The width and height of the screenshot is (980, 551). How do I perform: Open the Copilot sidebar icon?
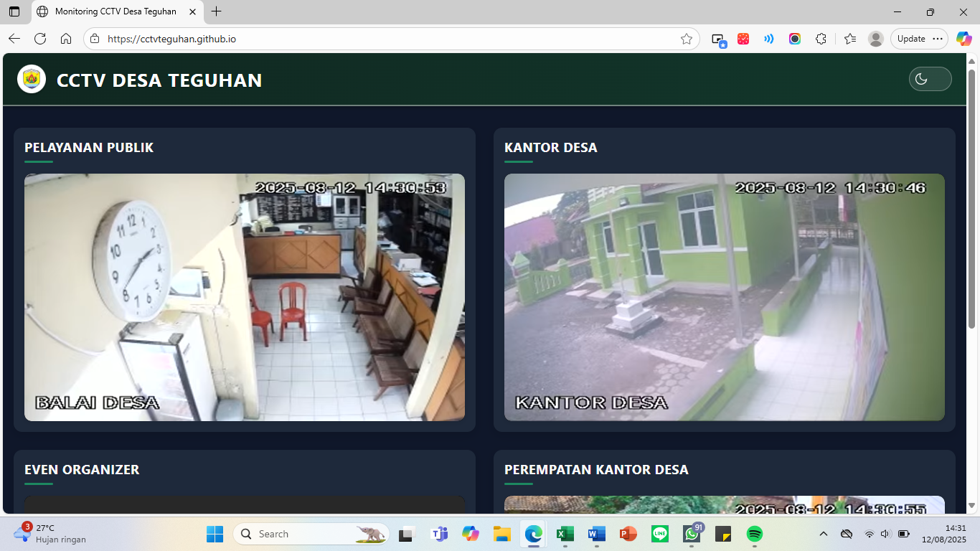[964, 39]
